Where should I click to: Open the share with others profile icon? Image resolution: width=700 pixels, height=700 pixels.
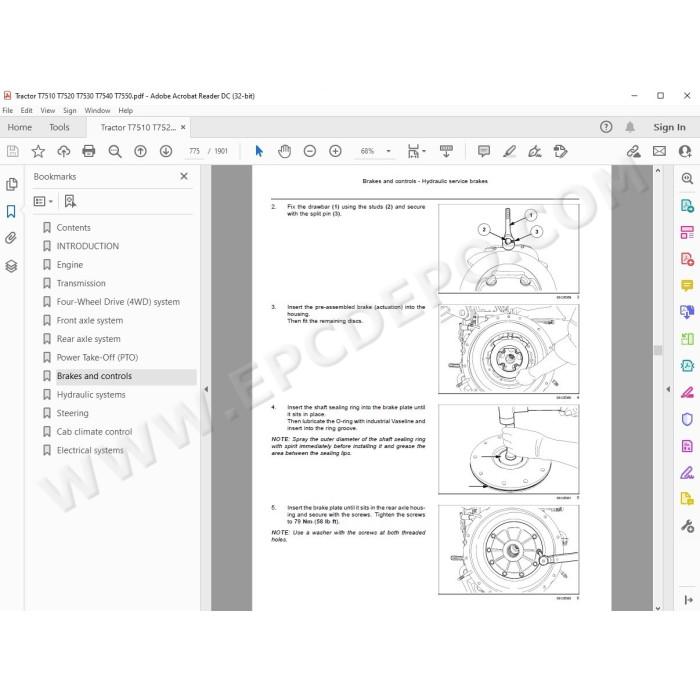684,151
